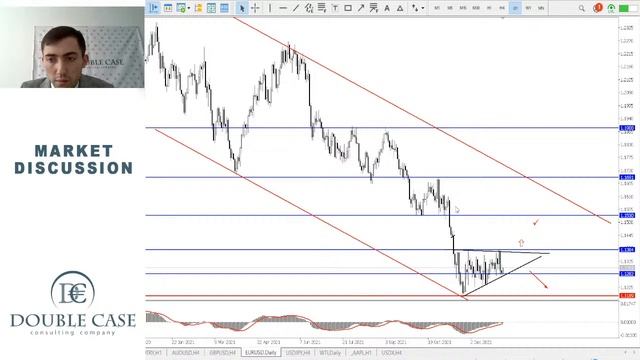640x360 pixels.
Task: Select the text T drawing tool
Action: click(x=335, y=8)
